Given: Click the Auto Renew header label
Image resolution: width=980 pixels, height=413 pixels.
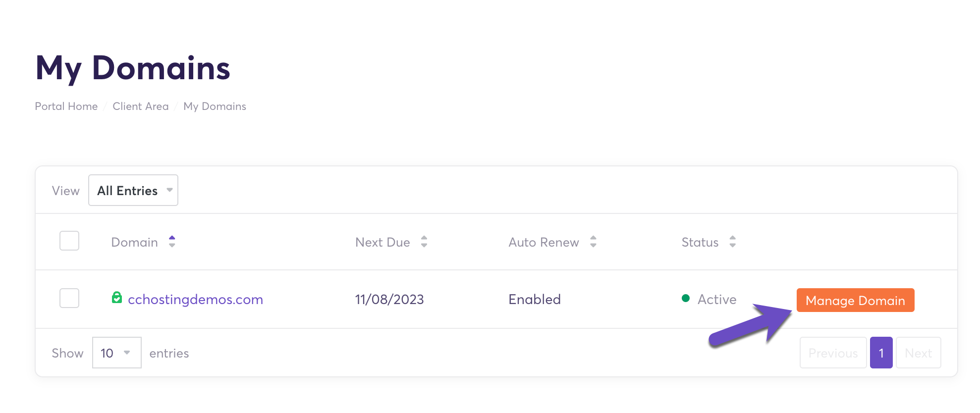Looking at the screenshot, I should tap(544, 242).
